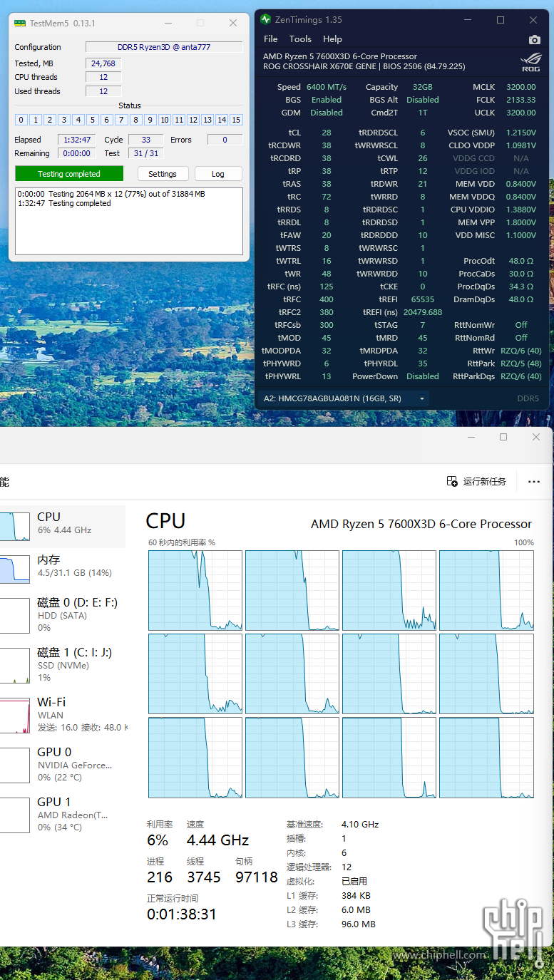The image size is (554, 980).
Task: Click the TestMem5 log text area
Action: [x=129, y=221]
